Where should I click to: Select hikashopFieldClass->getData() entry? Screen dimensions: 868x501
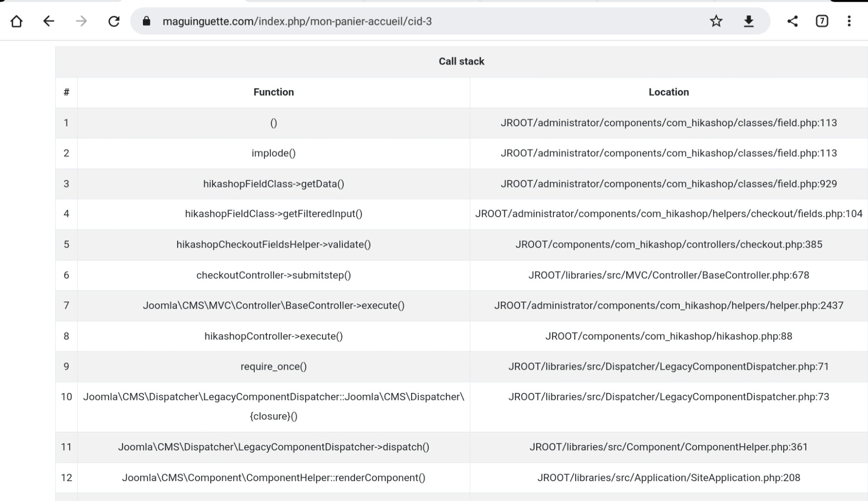(x=273, y=184)
